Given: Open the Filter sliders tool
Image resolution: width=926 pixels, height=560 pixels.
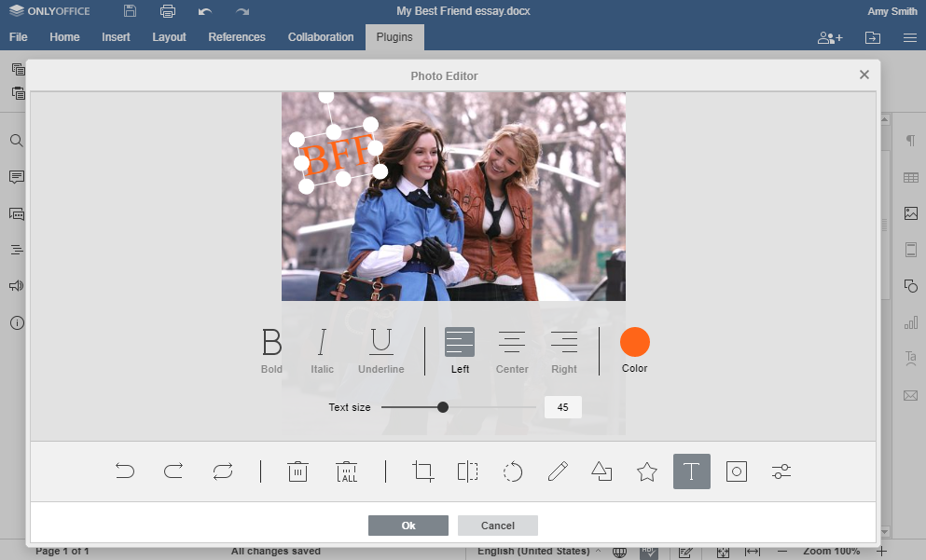Looking at the screenshot, I should coord(781,471).
